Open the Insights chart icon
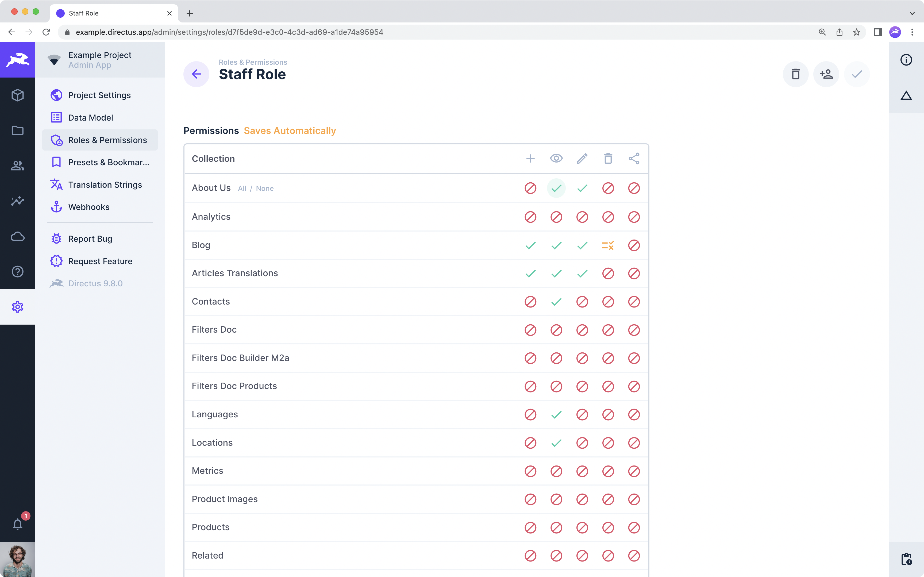 pos(18,201)
